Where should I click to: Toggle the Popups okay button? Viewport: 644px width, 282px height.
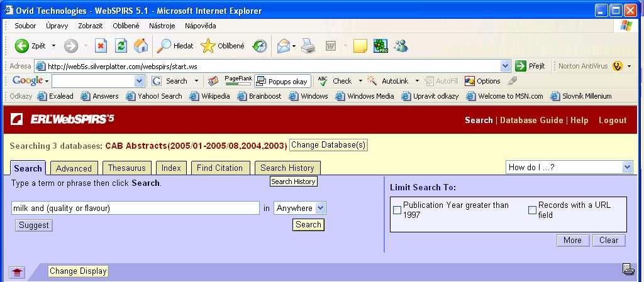pos(282,81)
